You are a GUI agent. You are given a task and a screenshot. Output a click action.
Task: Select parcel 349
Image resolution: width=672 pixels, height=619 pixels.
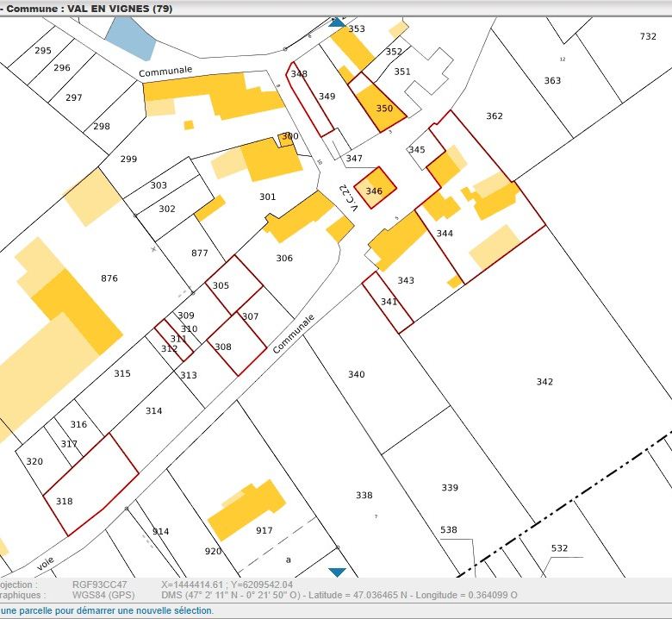327,97
